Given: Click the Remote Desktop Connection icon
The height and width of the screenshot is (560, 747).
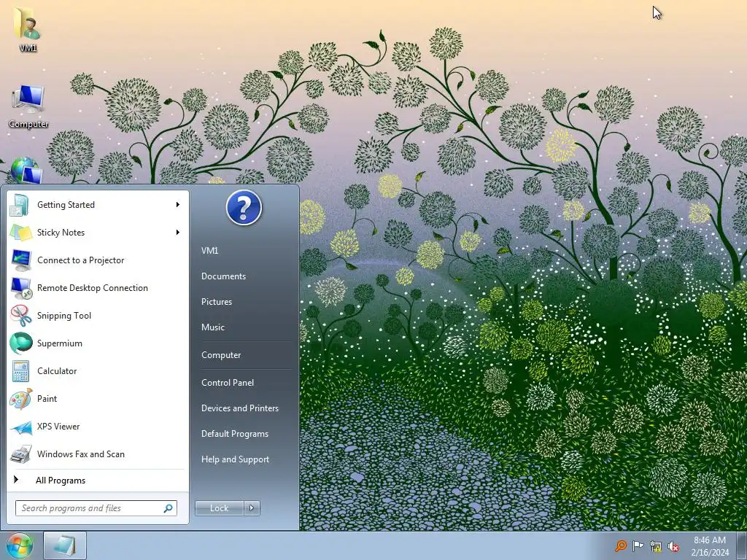Looking at the screenshot, I should pos(20,288).
